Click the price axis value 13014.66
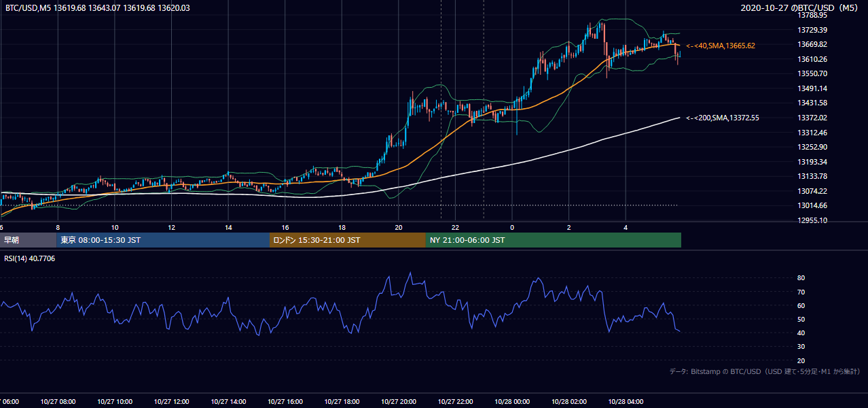 coord(812,205)
